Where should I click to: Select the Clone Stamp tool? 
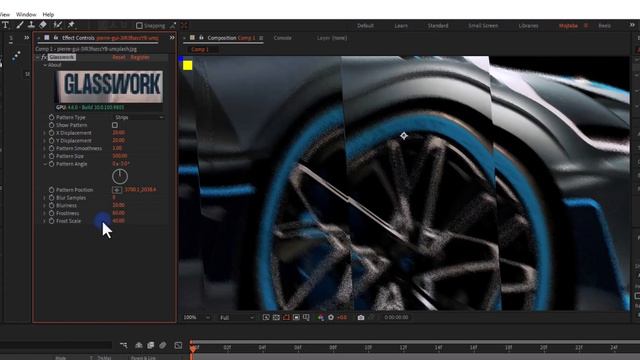[31, 25]
